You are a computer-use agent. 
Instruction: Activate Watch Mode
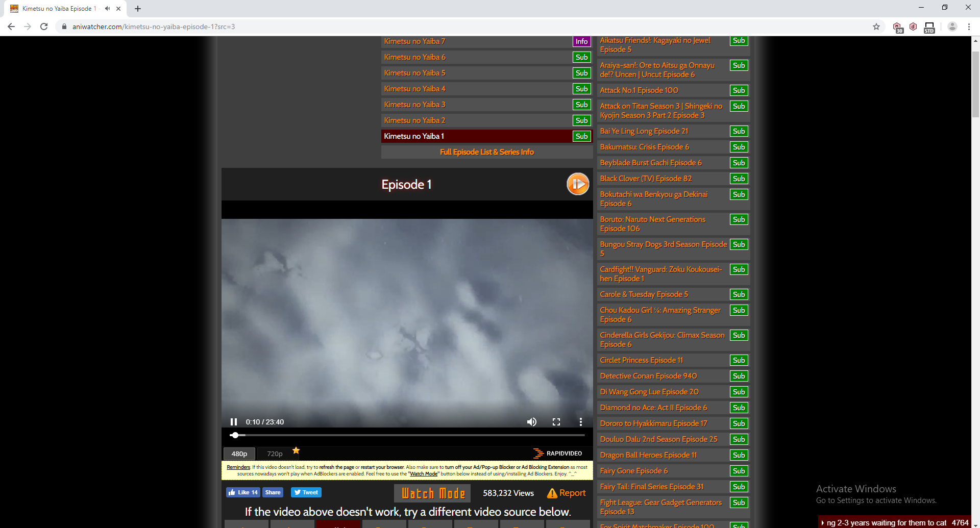(x=433, y=493)
